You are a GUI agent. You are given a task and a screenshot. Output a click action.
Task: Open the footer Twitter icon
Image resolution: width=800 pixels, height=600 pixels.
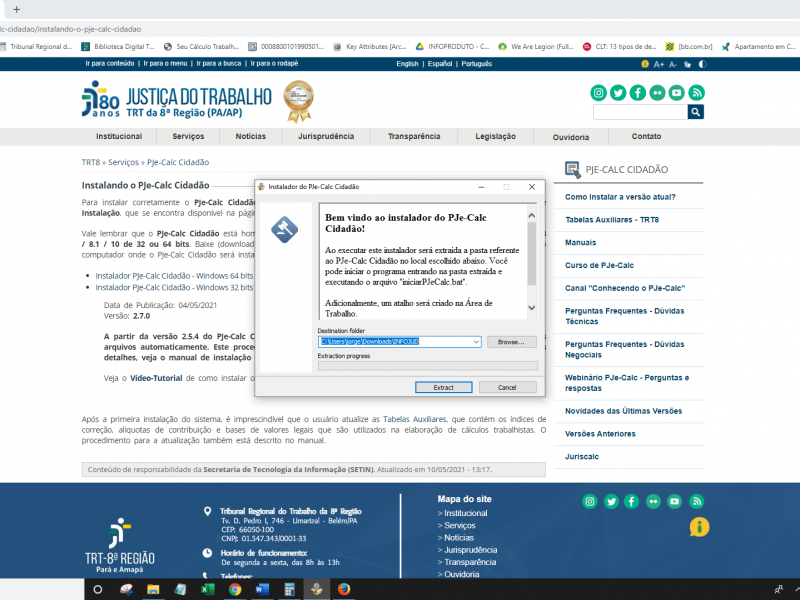[611, 502]
